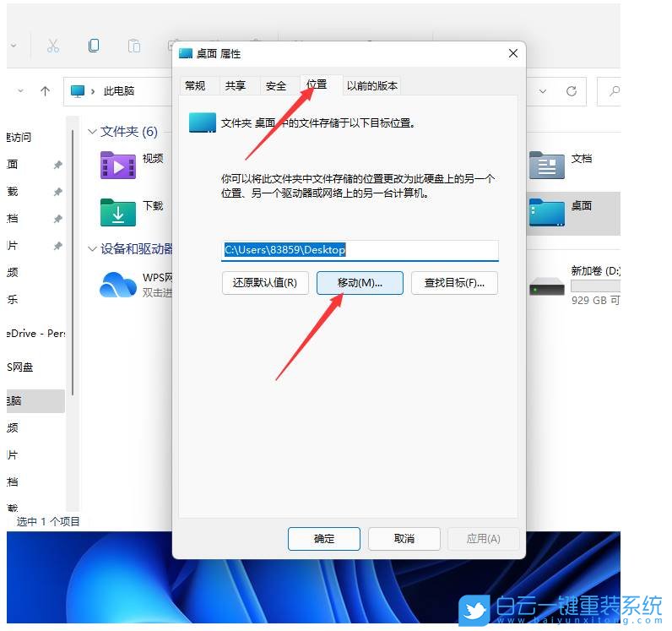Click the navigation pane scrollbar
Image resolution: width=672 pixels, height=631 pixels.
point(73,262)
